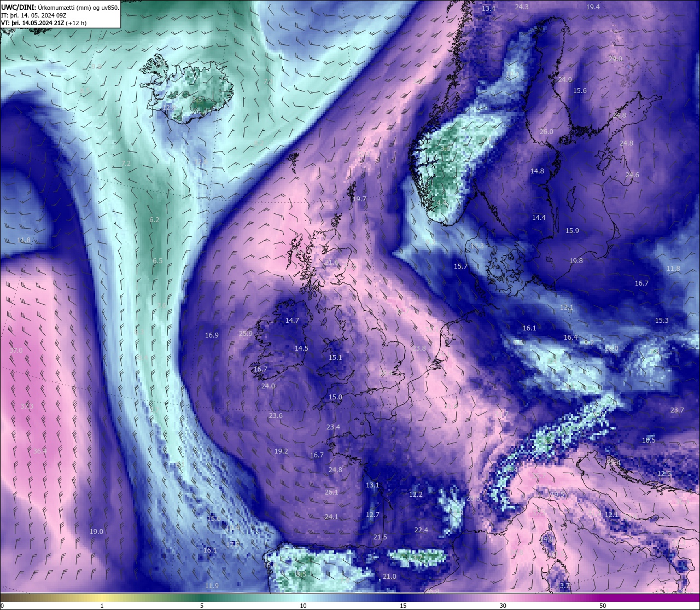The height and width of the screenshot is (610, 700).
Task: Click the 19.7 value near Shetland
Action: pyautogui.click(x=359, y=199)
